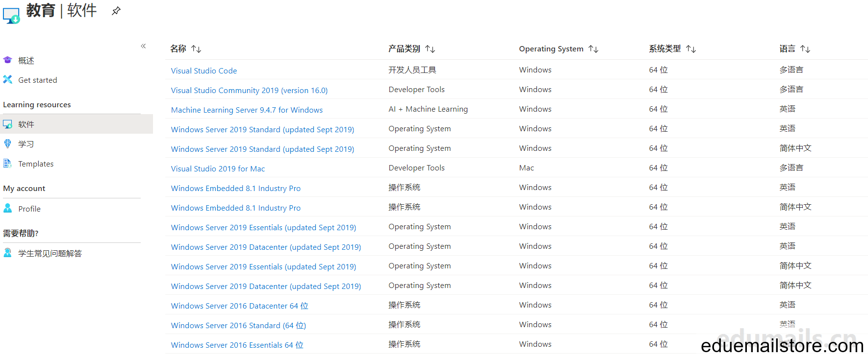The height and width of the screenshot is (359, 868).
Task: Open Machine Learning Server 9.4.7 link
Action: [247, 110]
